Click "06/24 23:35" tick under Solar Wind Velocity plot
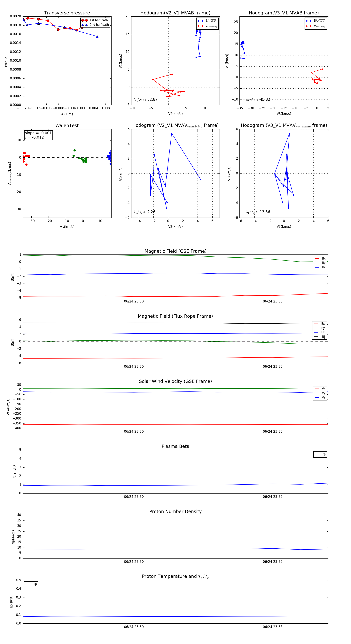 pyautogui.click(x=273, y=432)
